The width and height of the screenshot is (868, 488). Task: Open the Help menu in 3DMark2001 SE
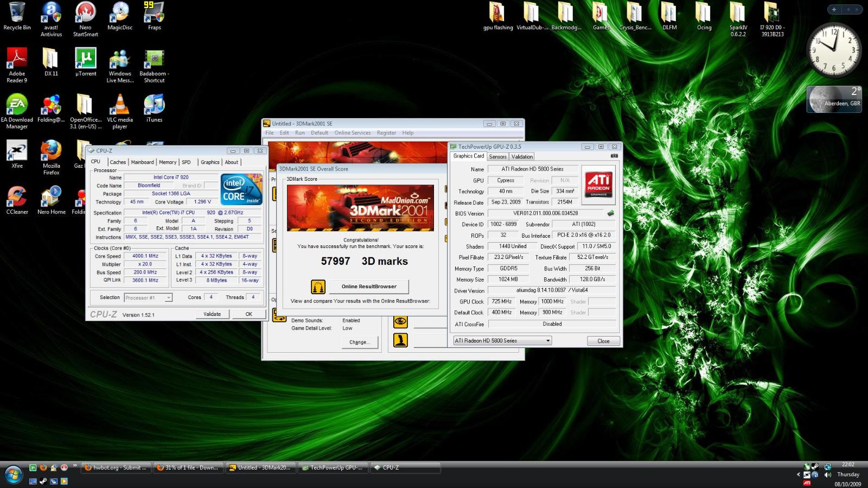coord(407,132)
